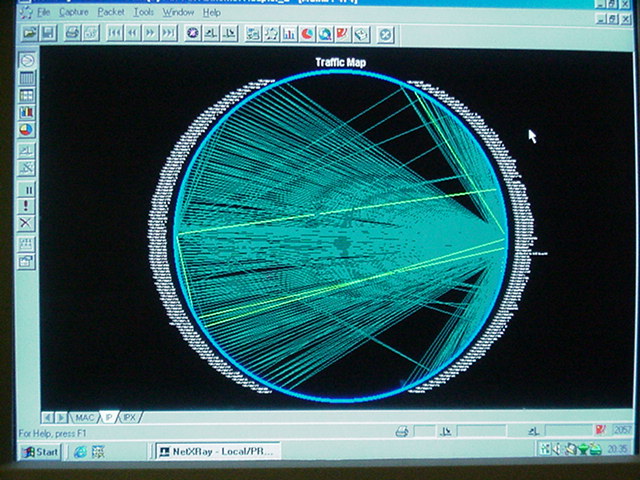Click the start capture icon after the purple dashboard icon
The image size is (640, 480).
(x=211, y=33)
